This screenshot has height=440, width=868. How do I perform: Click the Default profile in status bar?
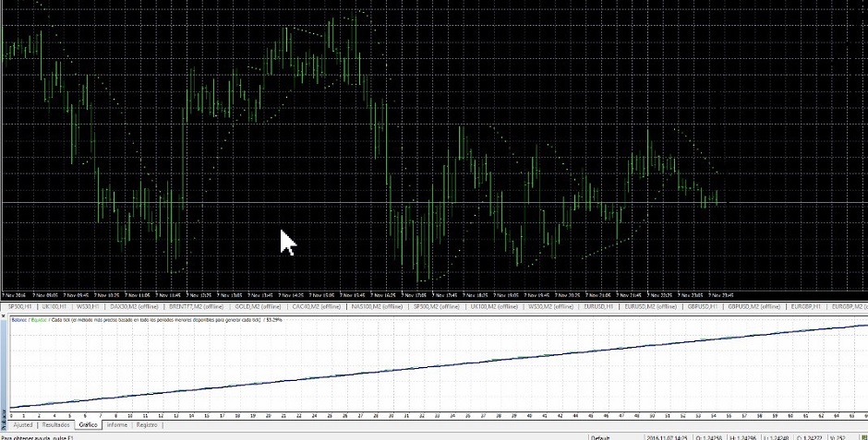601,436
